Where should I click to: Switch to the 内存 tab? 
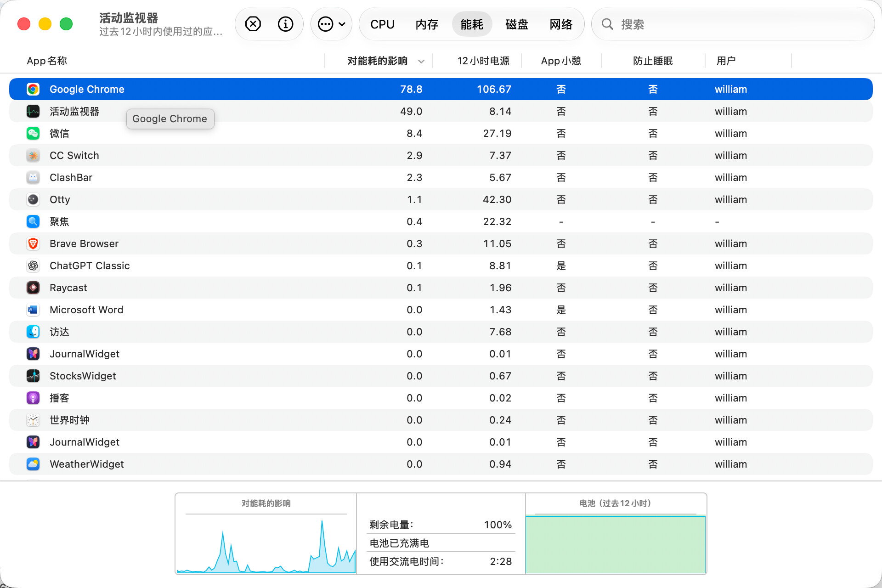(427, 24)
